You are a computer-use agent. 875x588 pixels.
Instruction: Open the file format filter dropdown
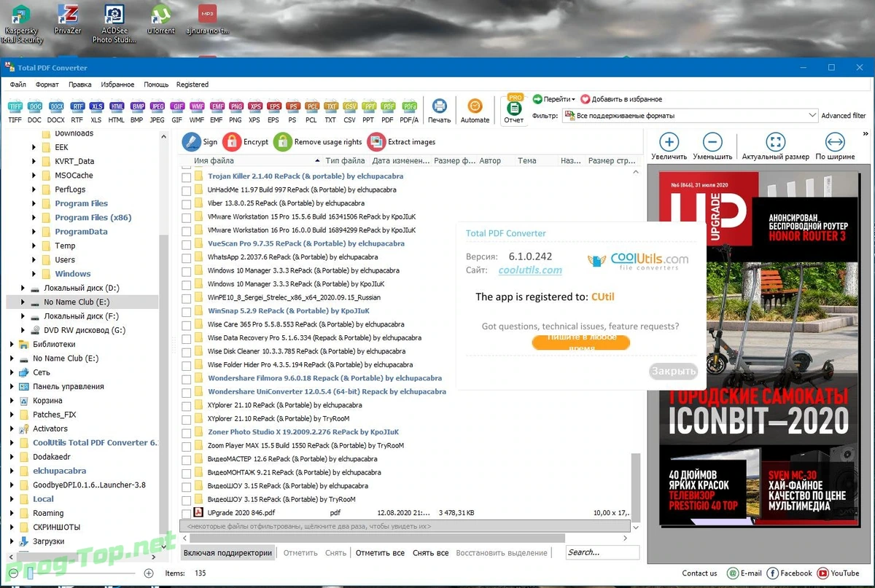point(812,115)
